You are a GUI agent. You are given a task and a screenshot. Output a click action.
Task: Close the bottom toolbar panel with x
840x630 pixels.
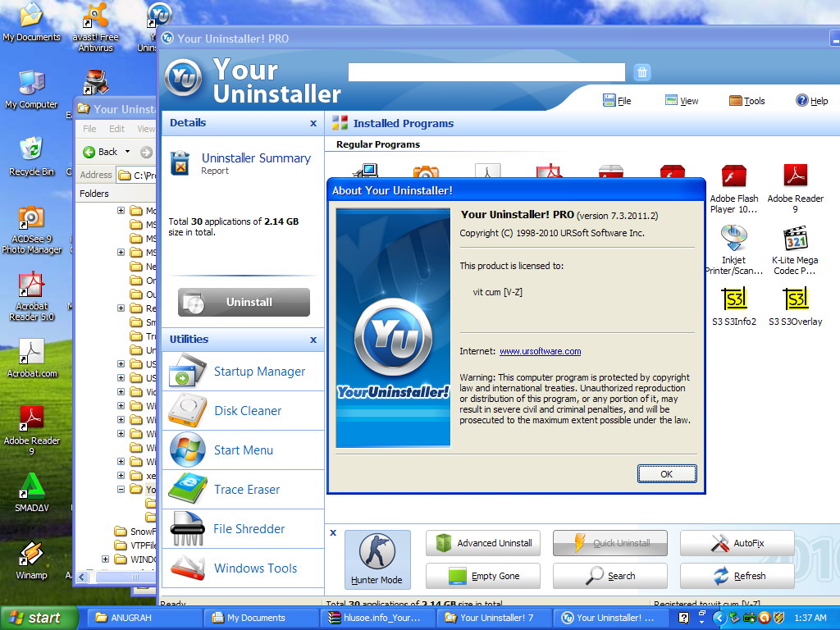333,532
